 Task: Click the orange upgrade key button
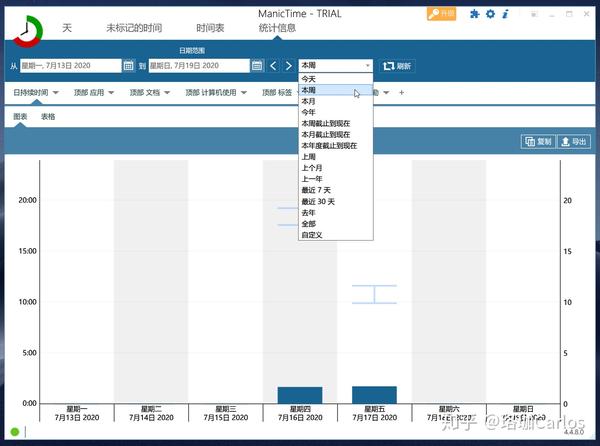442,14
